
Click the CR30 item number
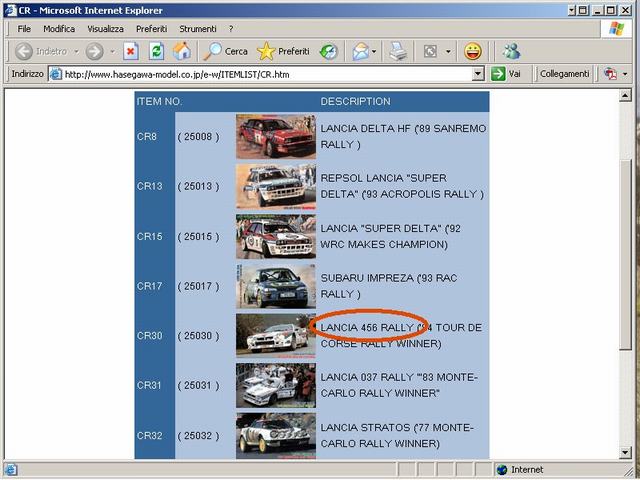pyautogui.click(x=149, y=336)
